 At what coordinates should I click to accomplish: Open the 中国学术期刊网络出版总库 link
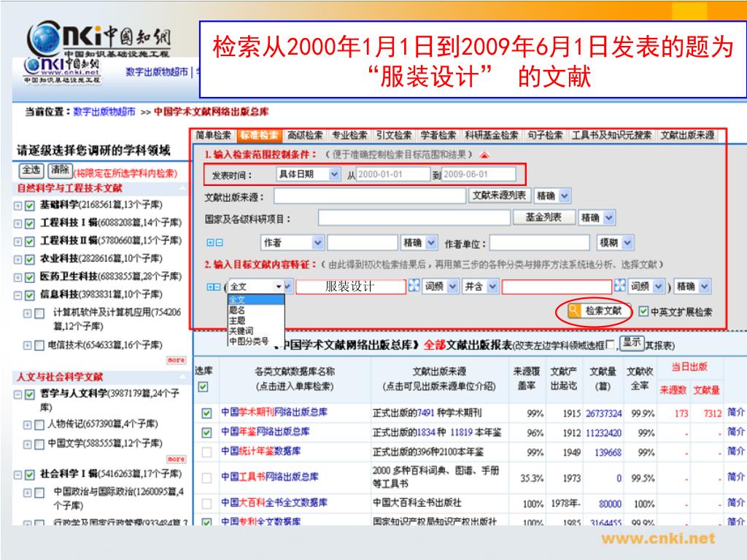coord(274,413)
